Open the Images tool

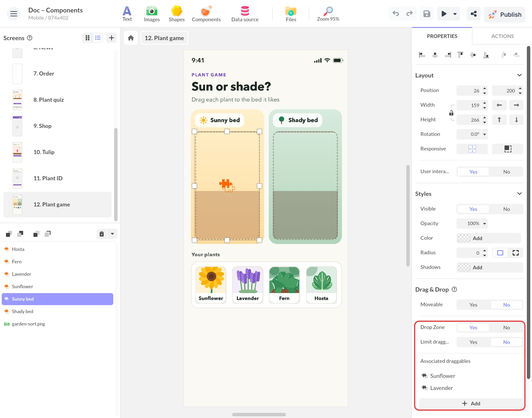[152, 14]
